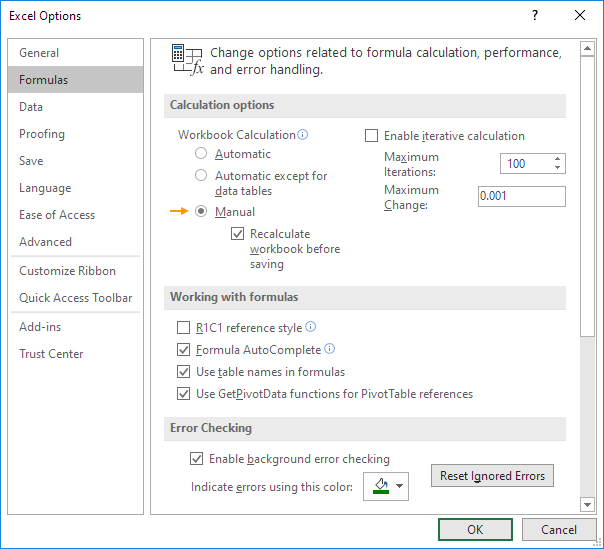Click the formula calculator icon at top

(x=186, y=60)
